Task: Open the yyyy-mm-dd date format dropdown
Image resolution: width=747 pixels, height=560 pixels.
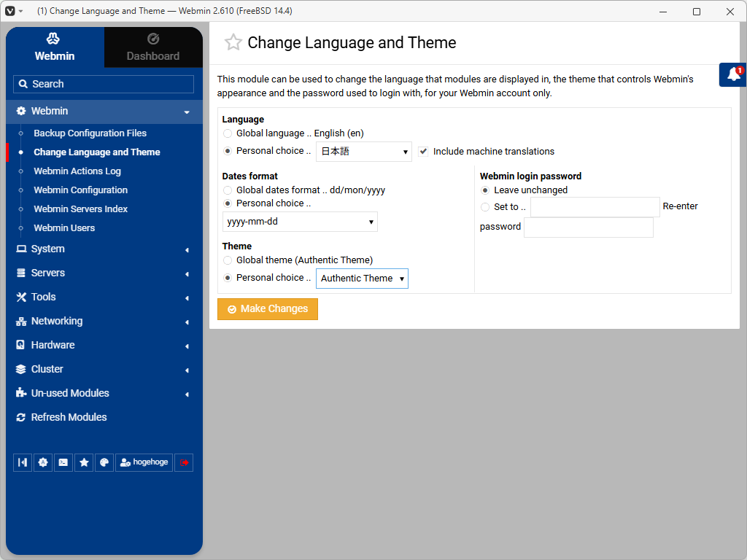Action: (x=300, y=222)
